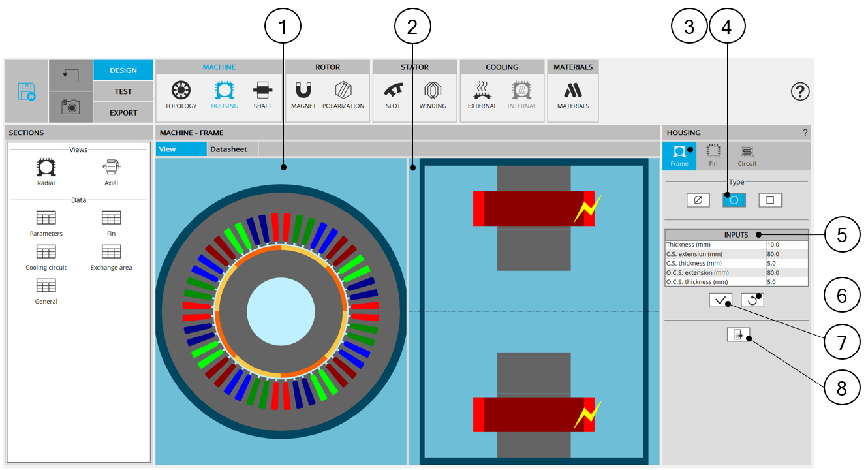Screen dimensions: 868x470
Task: Open External cooling settings
Action: (x=482, y=95)
